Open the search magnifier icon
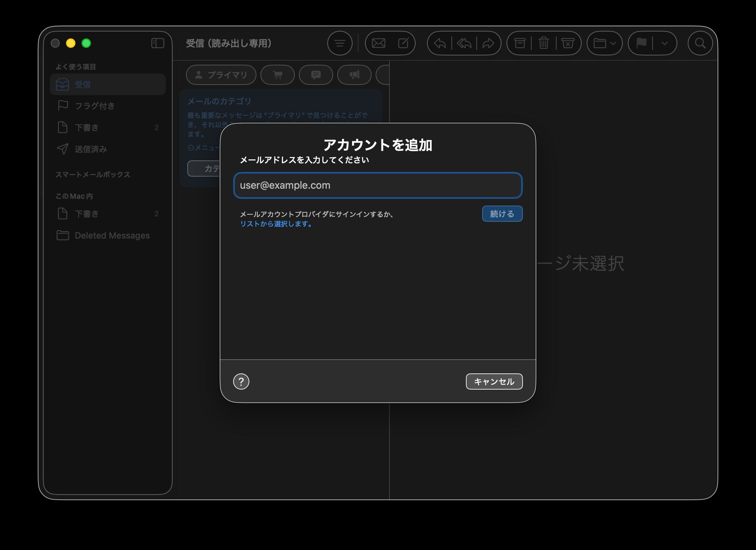The width and height of the screenshot is (756, 550). [x=700, y=43]
